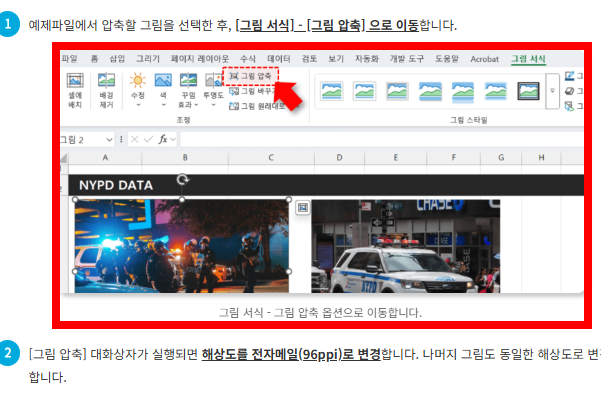This screenshot has width=601, height=398.
Task: Apply the fourth picture style in gallery
Action: 430,91
